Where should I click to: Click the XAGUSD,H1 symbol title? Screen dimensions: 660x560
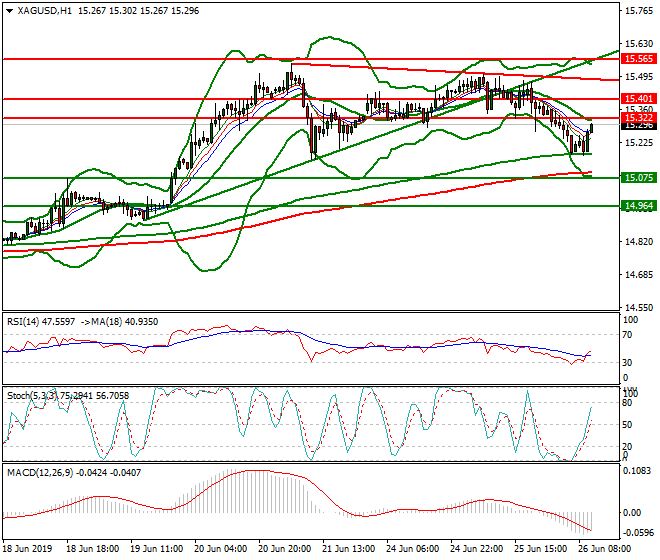point(44,11)
